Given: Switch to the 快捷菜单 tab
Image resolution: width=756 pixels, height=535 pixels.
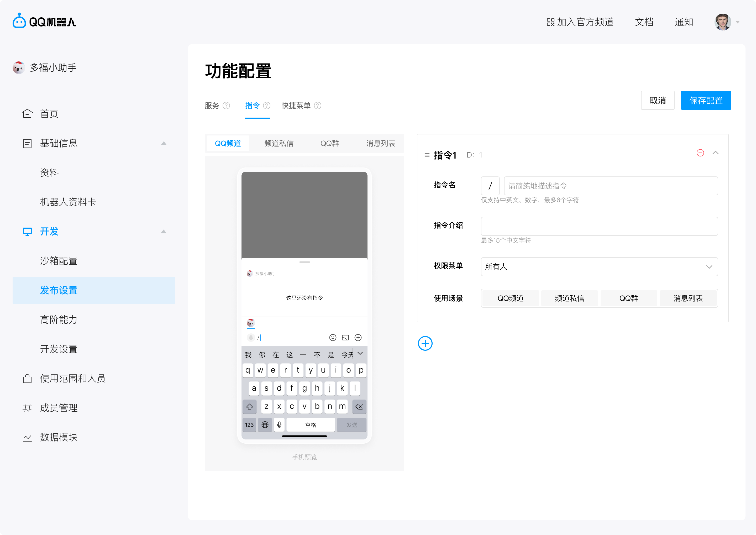Looking at the screenshot, I should (x=296, y=106).
